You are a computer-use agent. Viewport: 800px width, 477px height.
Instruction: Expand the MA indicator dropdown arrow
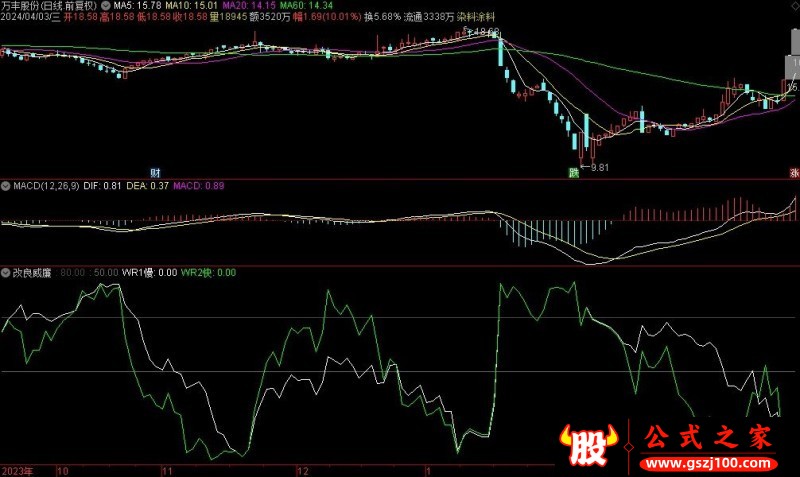pos(107,6)
